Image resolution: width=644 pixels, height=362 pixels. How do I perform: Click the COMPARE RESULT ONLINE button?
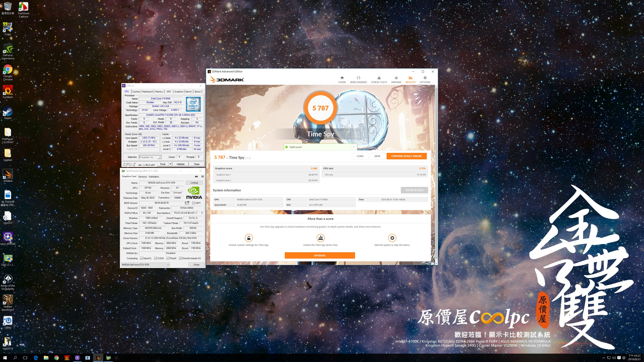[407, 156]
